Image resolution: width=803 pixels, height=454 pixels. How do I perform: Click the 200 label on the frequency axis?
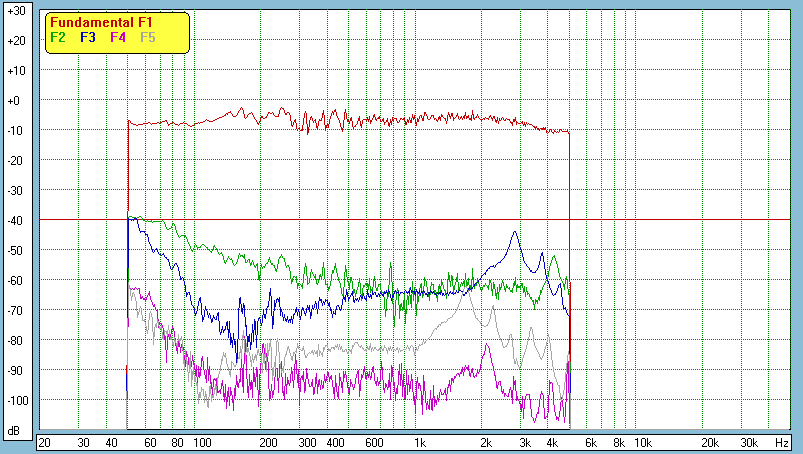point(268,442)
